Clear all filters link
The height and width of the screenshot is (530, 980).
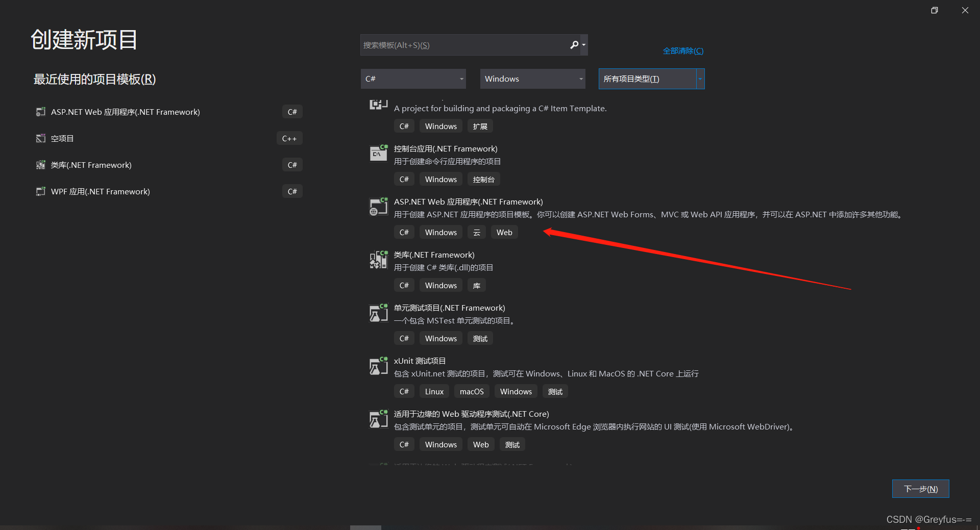pyautogui.click(x=683, y=51)
